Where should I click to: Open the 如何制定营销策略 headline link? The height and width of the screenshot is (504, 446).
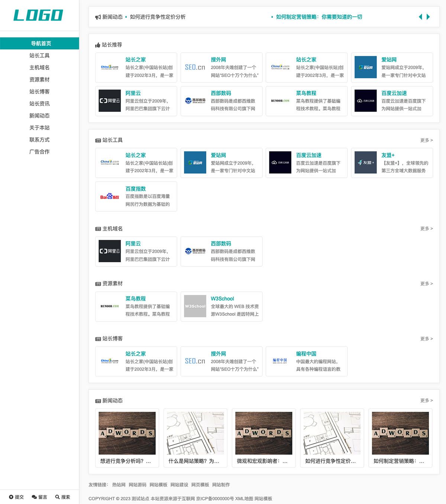[x=319, y=17]
